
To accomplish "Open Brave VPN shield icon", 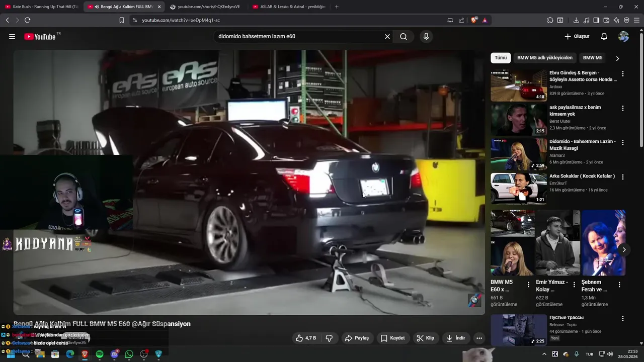I will coord(626,20).
